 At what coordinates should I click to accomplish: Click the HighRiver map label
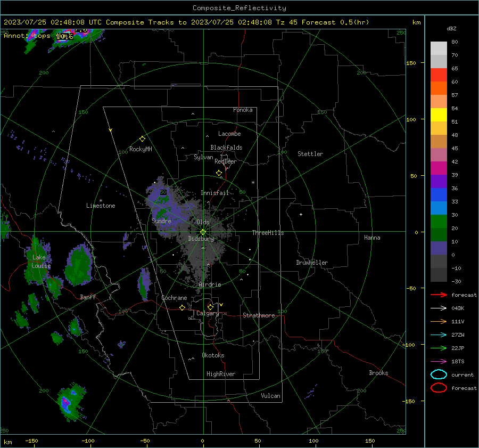pos(221,374)
